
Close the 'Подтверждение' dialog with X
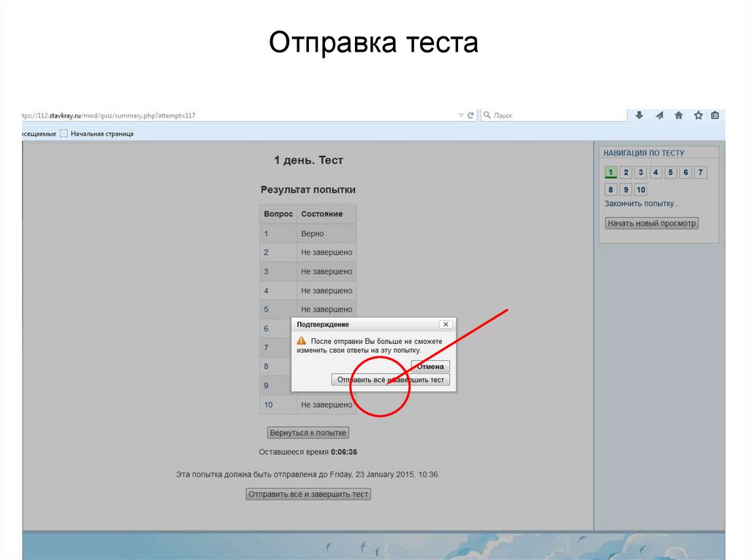point(445,323)
